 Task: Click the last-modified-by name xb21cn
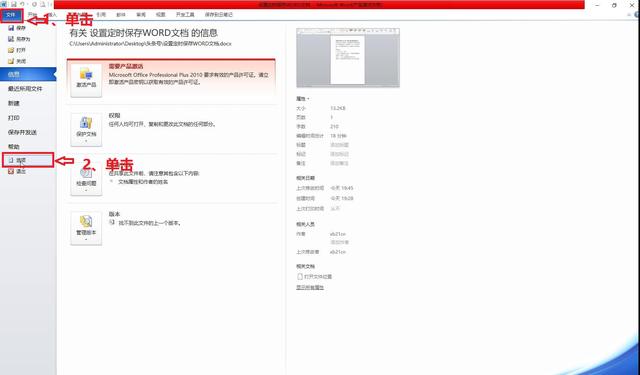pos(338,252)
